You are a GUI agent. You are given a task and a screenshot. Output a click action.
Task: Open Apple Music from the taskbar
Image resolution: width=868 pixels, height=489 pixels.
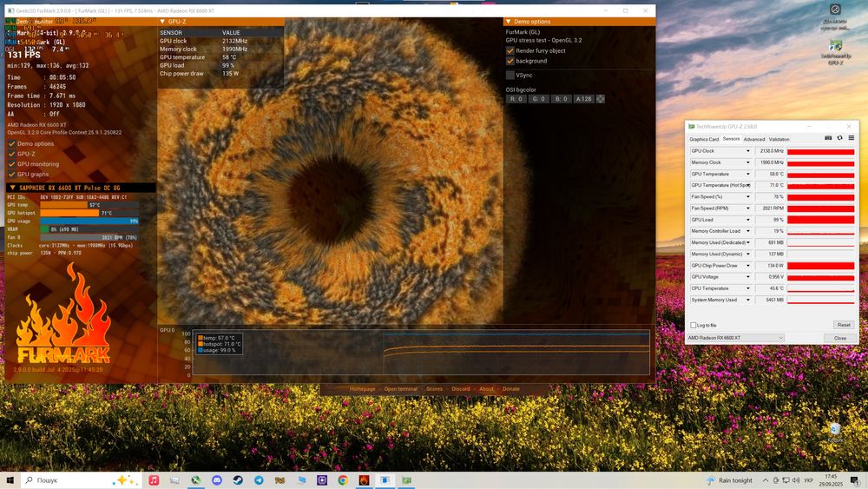[154, 480]
